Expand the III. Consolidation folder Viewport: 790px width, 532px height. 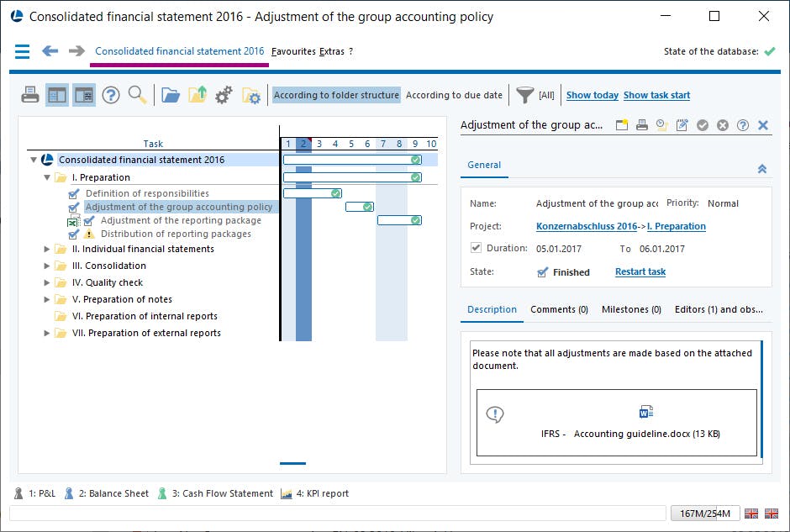47,266
